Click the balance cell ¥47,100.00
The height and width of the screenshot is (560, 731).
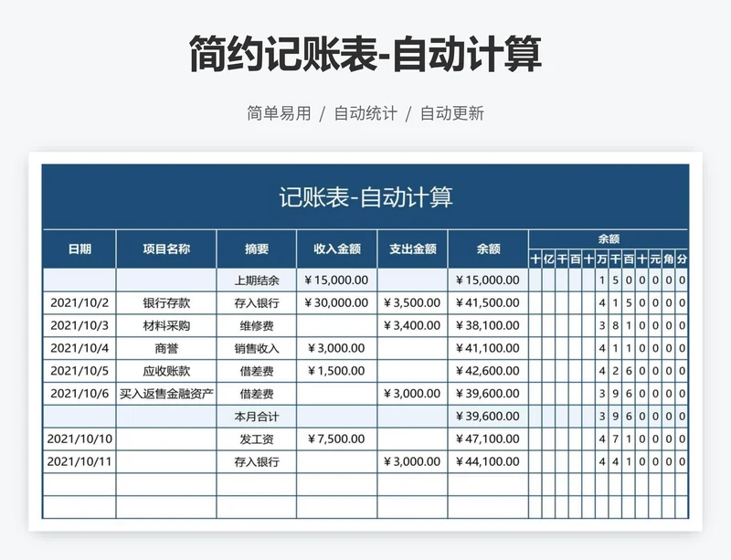click(x=488, y=438)
